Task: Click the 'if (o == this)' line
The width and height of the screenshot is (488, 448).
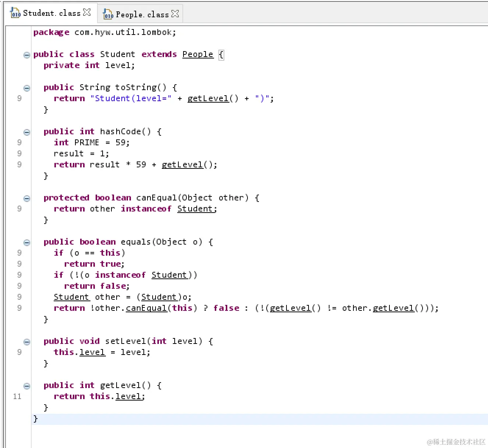Action: [89, 253]
